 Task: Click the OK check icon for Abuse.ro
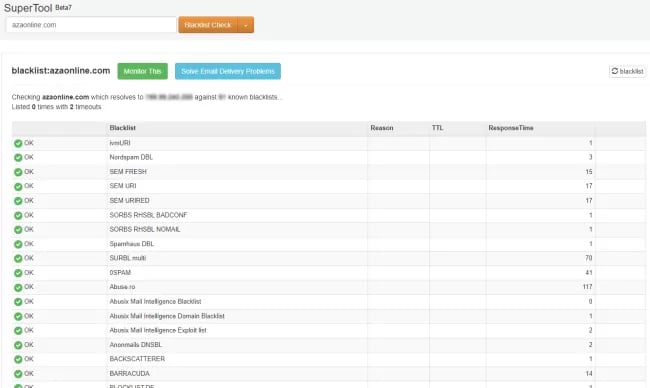click(18, 287)
